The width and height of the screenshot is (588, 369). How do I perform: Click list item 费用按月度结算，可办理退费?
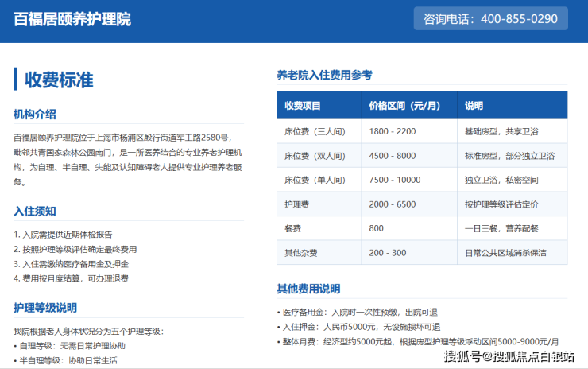[x=72, y=278]
